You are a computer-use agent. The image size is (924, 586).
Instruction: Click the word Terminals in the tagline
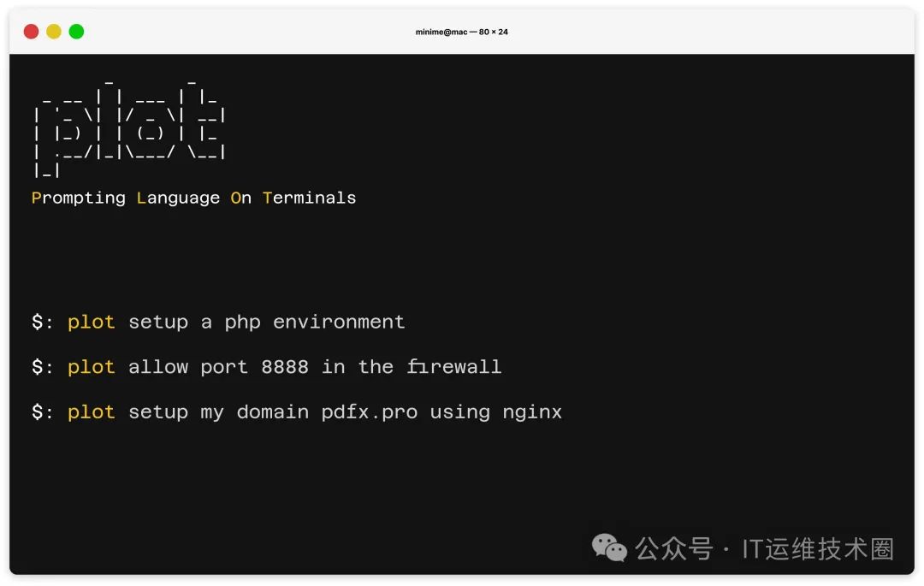[x=310, y=198]
